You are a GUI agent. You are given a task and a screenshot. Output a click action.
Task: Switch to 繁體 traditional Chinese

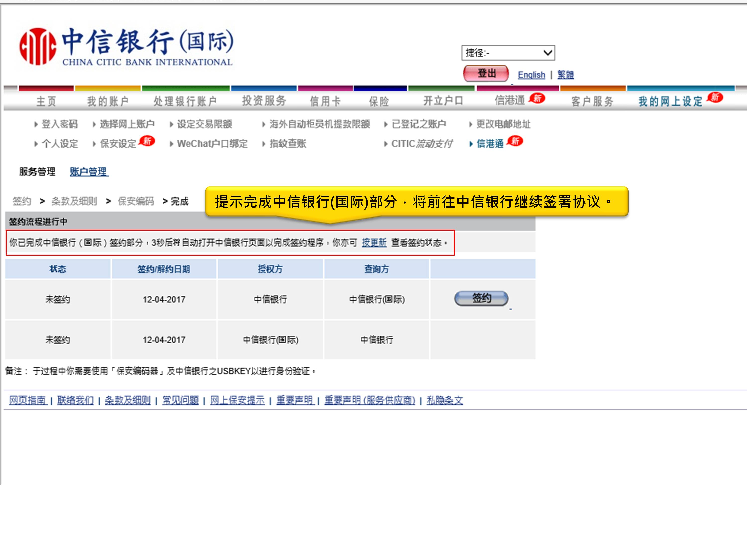[x=566, y=75]
